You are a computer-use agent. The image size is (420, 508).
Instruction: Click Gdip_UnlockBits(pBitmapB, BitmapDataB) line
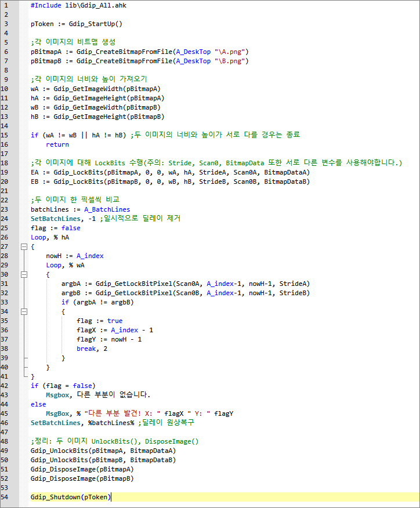click(103, 460)
